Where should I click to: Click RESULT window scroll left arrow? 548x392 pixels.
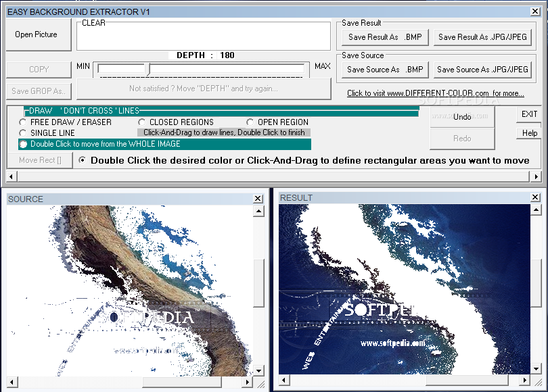coord(283,380)
